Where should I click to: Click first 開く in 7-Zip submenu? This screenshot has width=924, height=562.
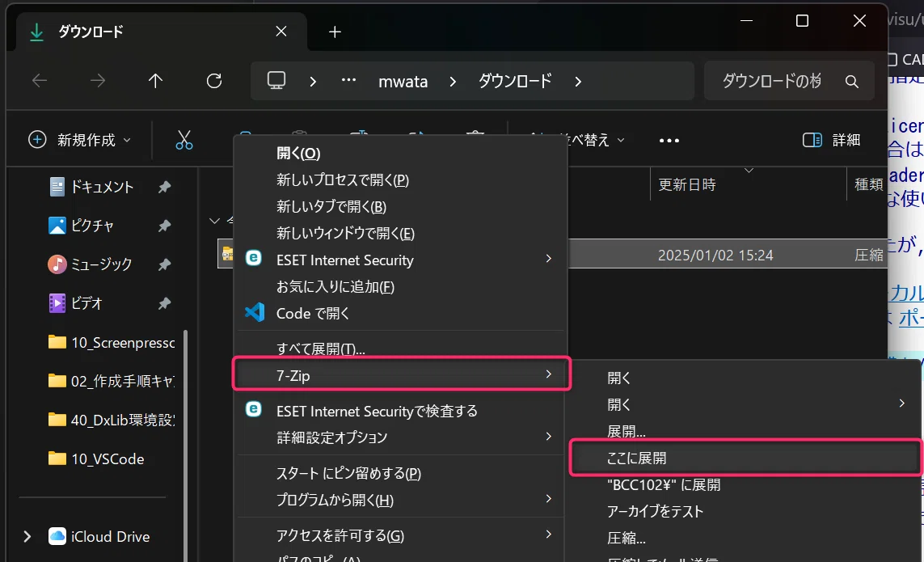tap(618, 378)
